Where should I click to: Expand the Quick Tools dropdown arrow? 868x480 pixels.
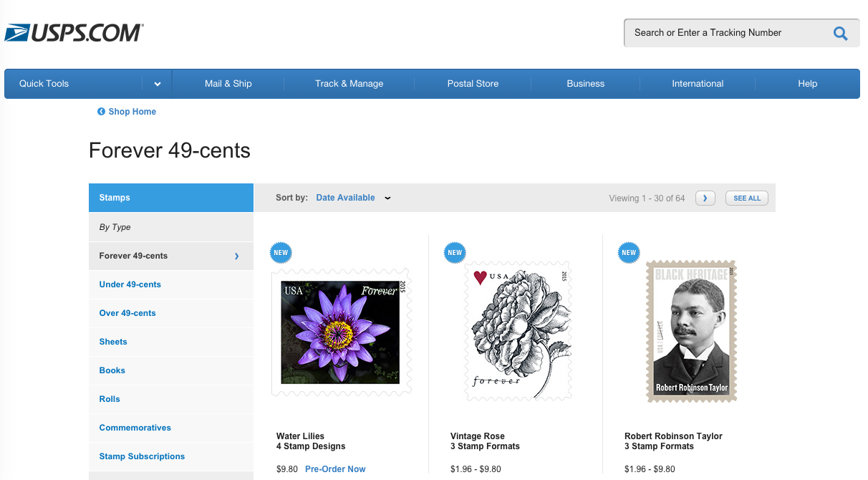157,84
